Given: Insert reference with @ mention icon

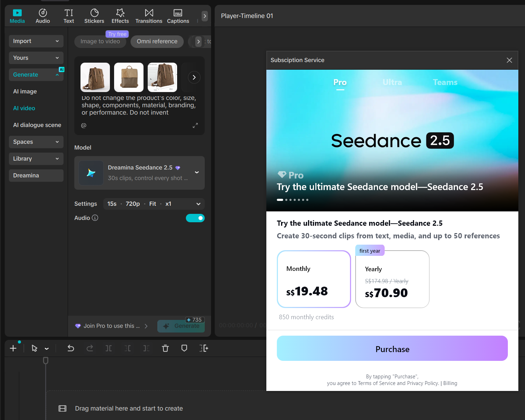Looking at the screenshot, I should pos(84,125).
